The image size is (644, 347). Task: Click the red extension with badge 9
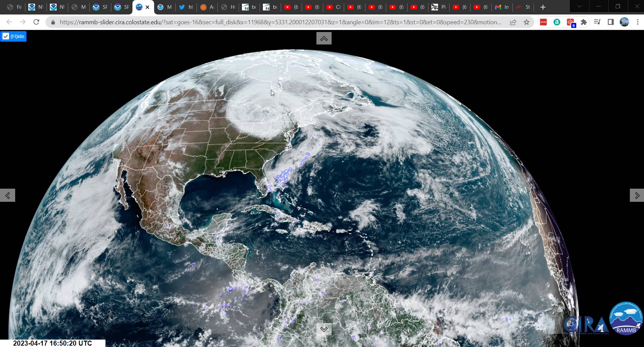click(x=570, y=22)
